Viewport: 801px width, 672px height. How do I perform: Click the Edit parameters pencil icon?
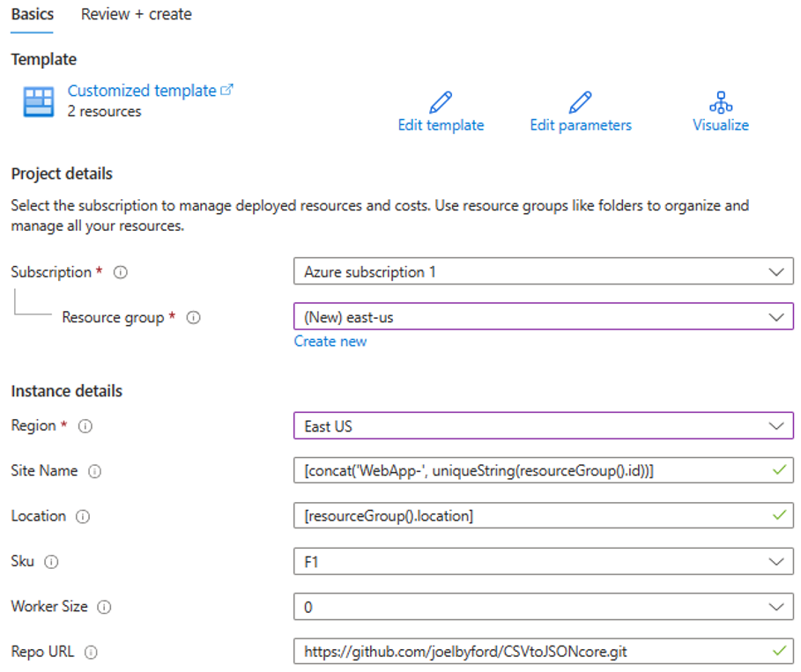[x=580, y=102]
